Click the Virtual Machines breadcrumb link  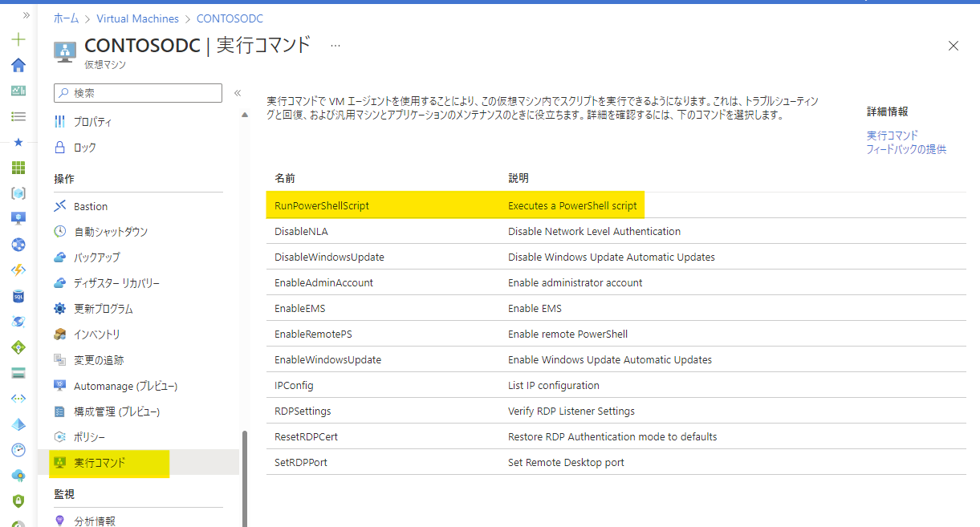click(x=136, y=18)
